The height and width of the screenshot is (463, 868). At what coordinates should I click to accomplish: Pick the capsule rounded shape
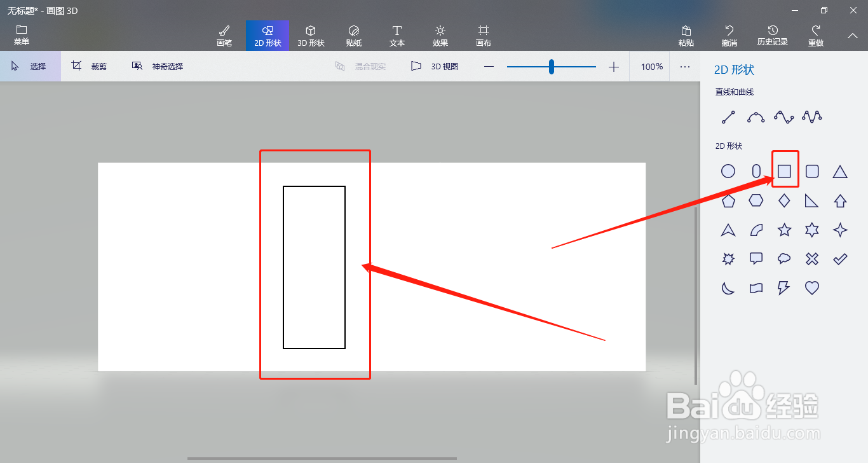point(756,171)
